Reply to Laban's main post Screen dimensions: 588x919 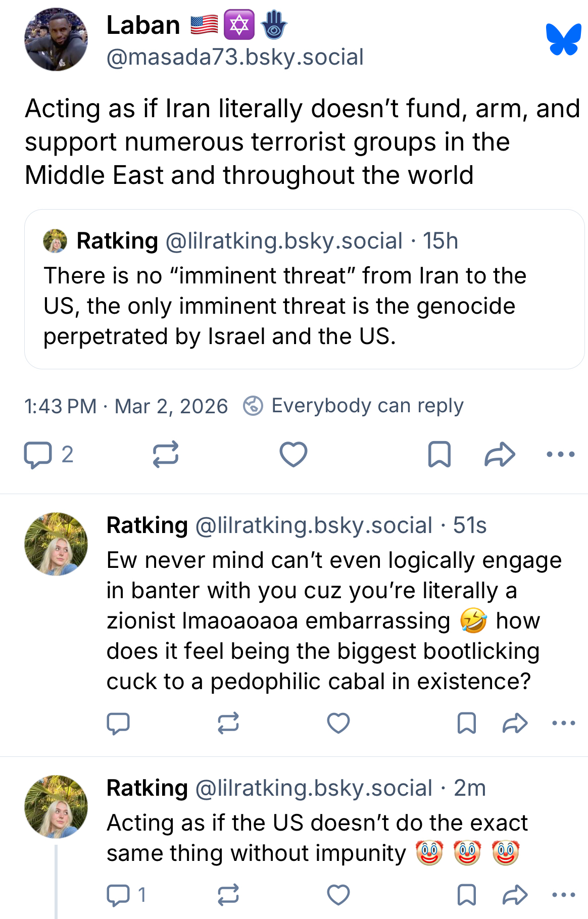[38, 454]
